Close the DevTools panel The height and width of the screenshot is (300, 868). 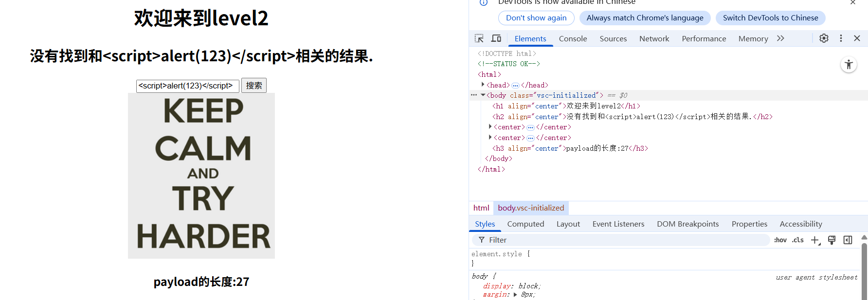coord(857,38)
